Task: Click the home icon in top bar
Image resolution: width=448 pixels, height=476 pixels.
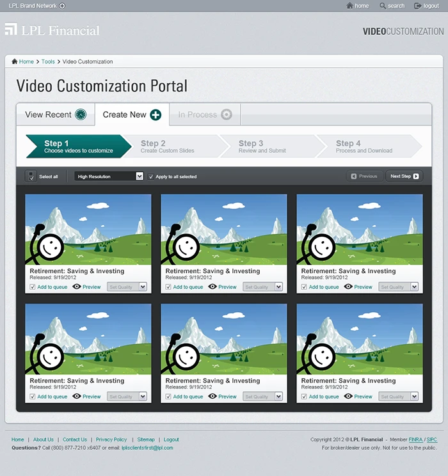Action: tap(349, 6)
